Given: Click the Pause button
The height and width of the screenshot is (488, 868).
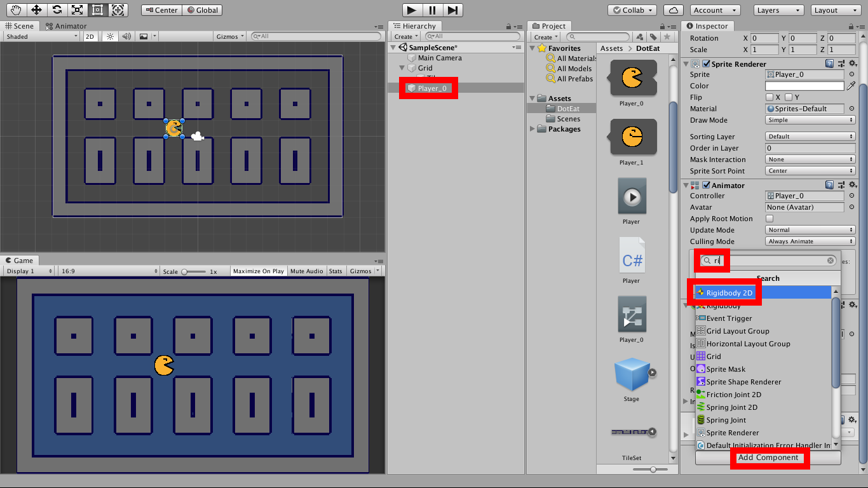Looking at the screenshot, I should pyautogui.click(x=433, y=10).
